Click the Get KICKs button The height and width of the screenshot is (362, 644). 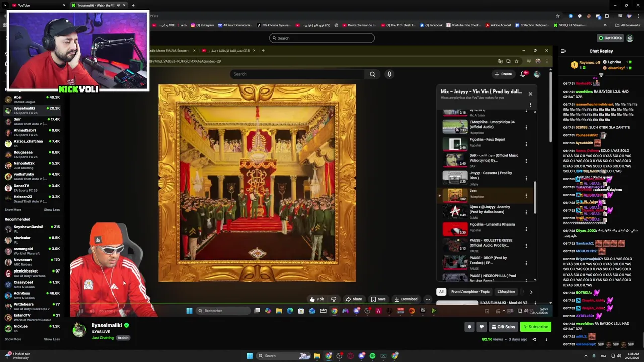point(610,38)
